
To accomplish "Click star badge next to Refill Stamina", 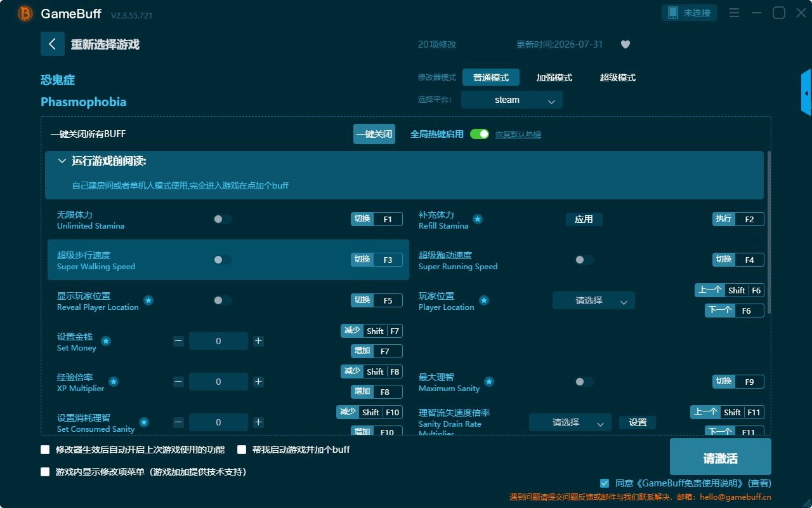I will pos(478,219).
